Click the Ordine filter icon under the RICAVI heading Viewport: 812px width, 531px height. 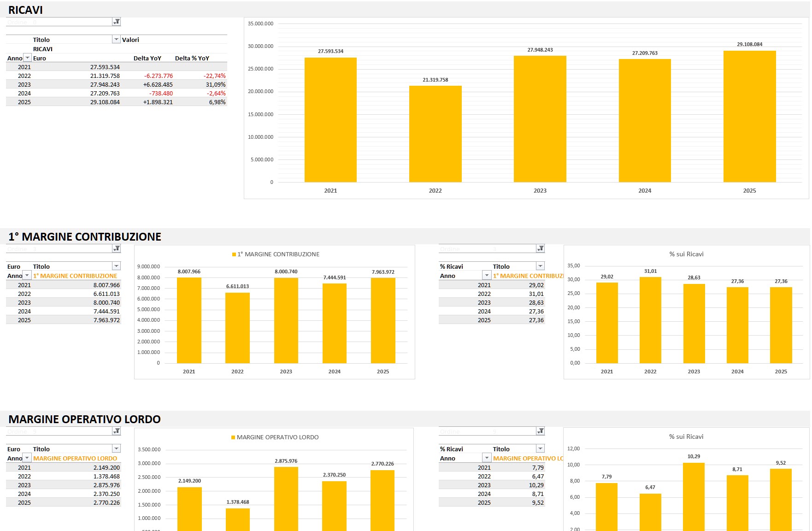(117, 22)
